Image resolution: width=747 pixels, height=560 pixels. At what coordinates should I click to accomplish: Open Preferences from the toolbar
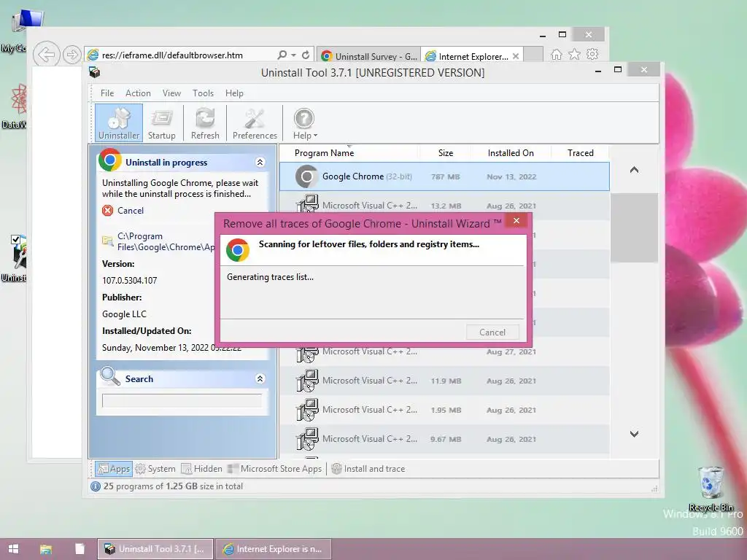(x=255, y=123)
